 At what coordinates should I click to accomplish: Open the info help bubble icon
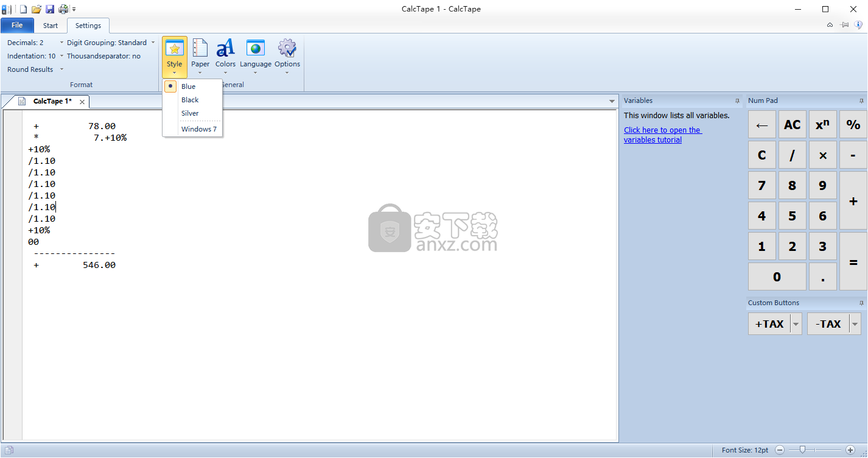point(858,25)
